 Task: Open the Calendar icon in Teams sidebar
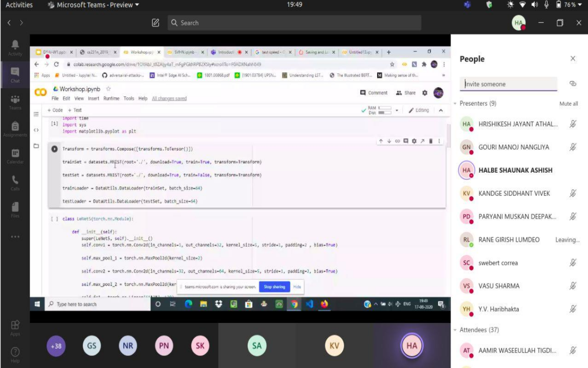(15, 155)
